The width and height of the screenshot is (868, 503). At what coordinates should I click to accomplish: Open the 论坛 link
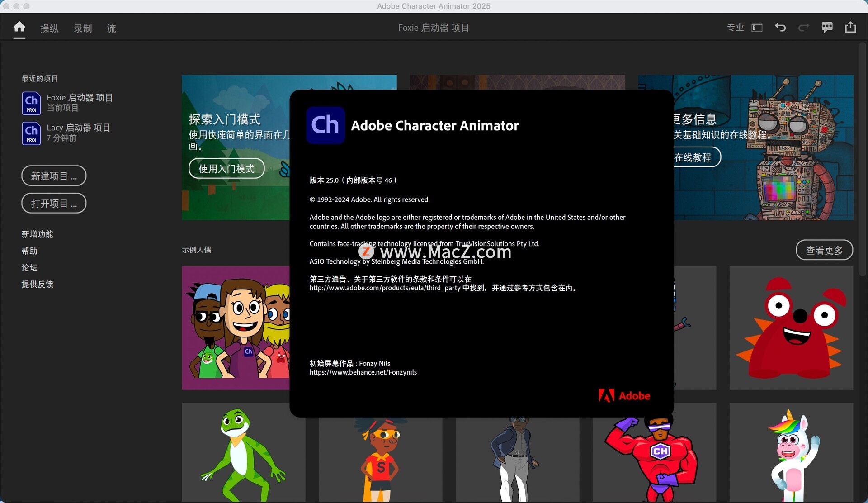(29, 268)
